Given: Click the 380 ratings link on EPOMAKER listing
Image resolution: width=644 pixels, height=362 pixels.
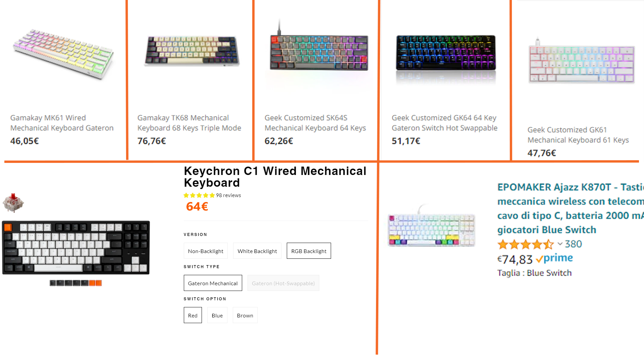Looking at the screenshot, I should (x=574, y=244).
